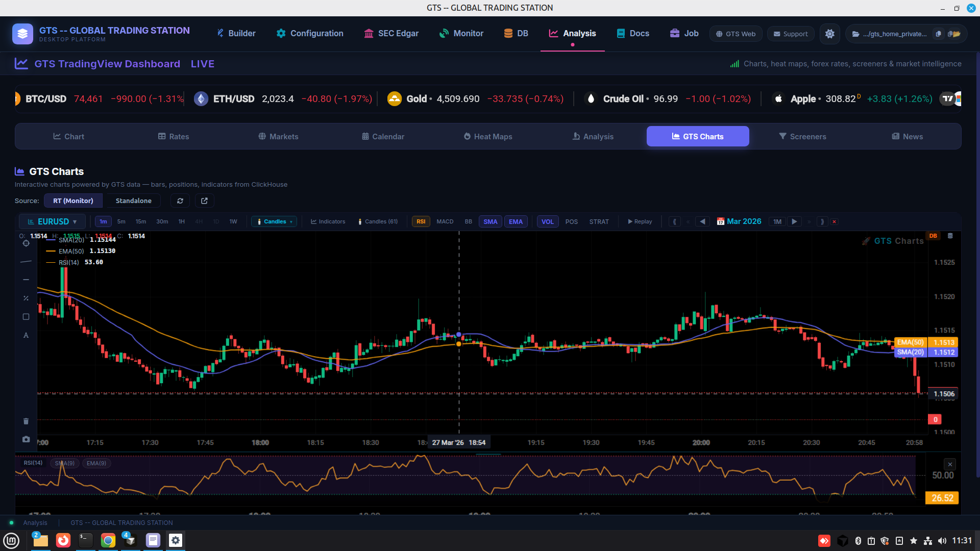
Task: Click the GTS Web button
Action: (x=736, y=34)
